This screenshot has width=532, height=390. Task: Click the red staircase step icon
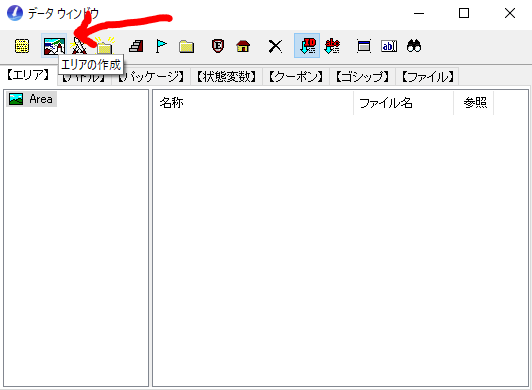(136, 46)
